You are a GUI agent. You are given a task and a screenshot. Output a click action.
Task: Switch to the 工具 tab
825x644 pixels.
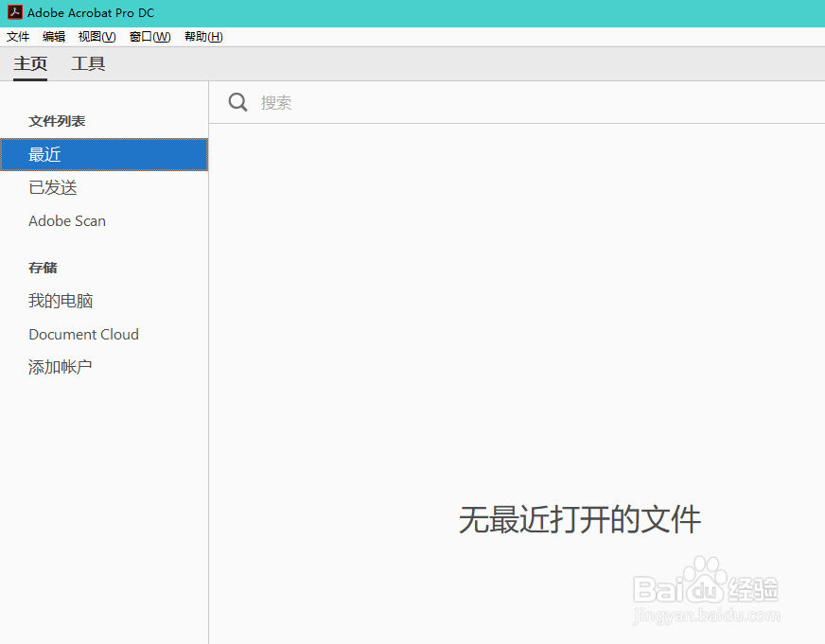(88, 63)
